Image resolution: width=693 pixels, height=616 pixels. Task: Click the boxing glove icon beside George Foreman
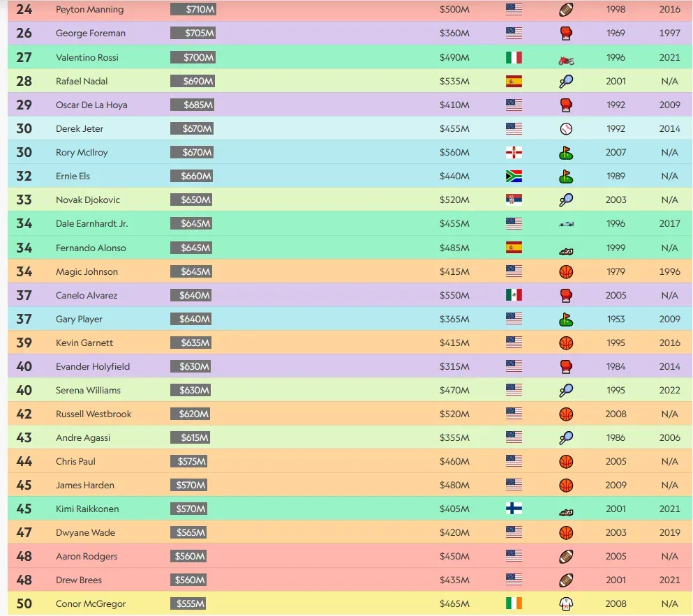[566, 33]
